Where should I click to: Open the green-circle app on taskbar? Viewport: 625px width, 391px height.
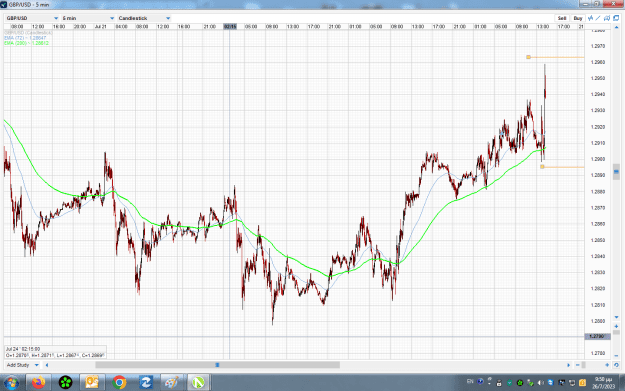[x=65, y=383]
